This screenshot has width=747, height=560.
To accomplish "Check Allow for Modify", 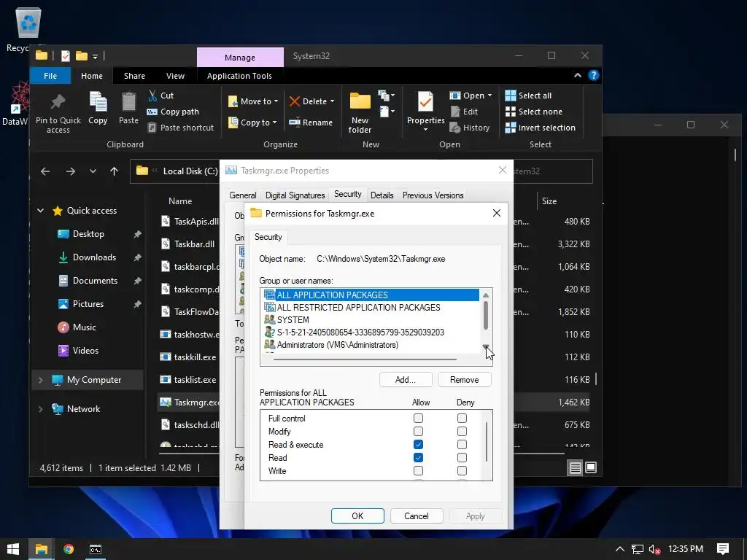I will coord(418,432).
